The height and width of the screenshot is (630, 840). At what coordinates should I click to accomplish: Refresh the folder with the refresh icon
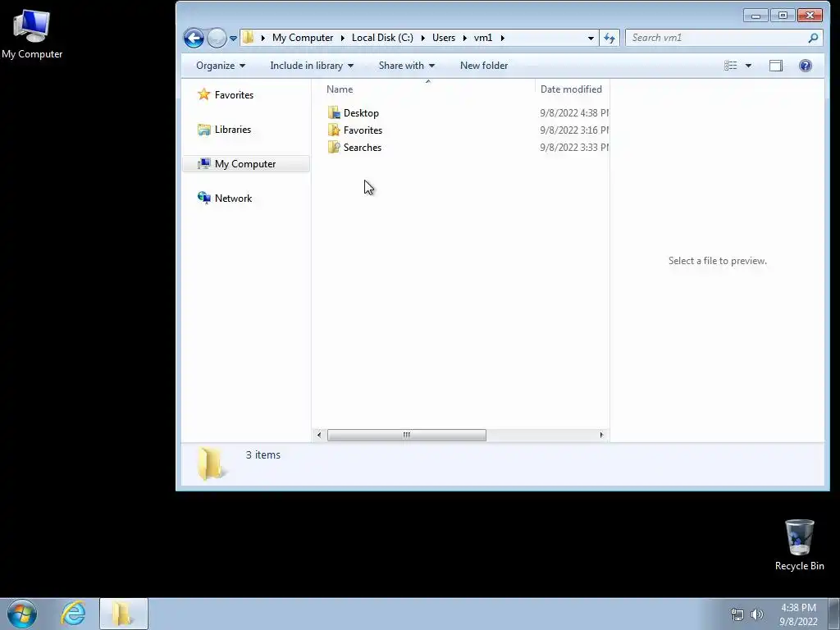[x=609, y=38]
